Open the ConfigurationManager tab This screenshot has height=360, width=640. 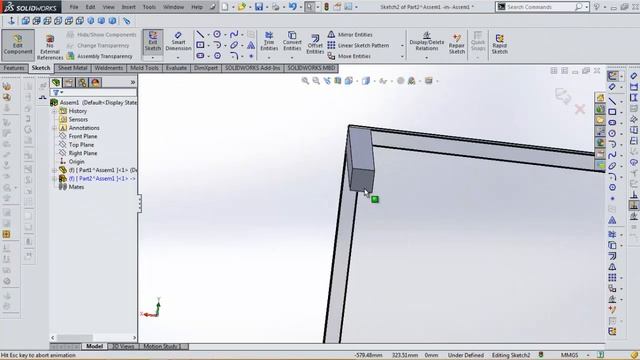point(82,82)
